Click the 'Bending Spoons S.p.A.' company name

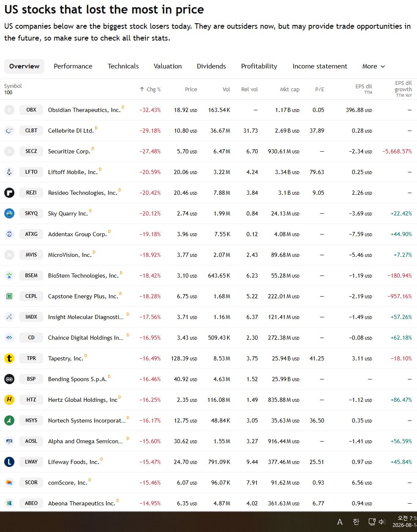(x=77, y=379)
